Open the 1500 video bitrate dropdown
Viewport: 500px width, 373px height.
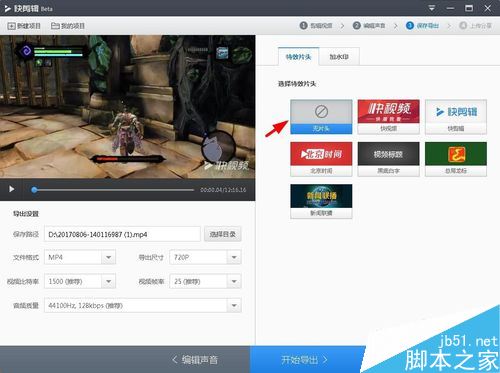80,281
